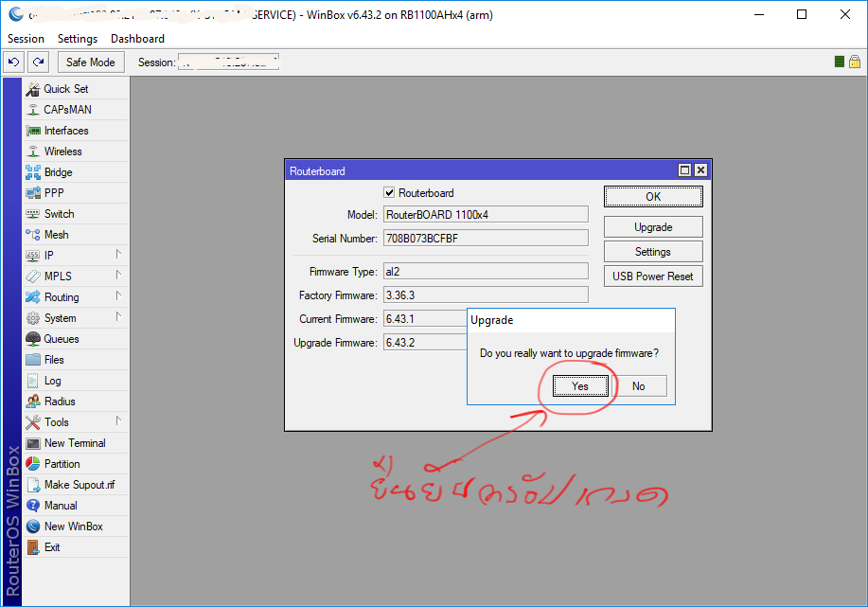The height and width of the screenshot is (607, 868).
Task: Click the Upgrade button
Action: point(653,227)
